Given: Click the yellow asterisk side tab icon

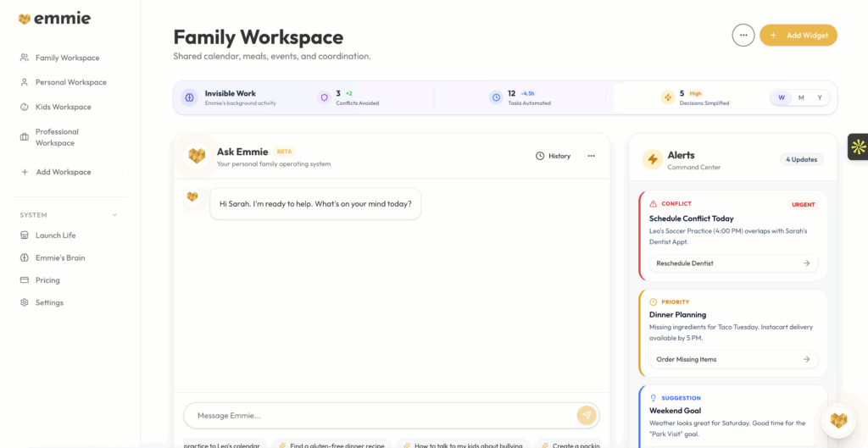Looking at the screenshot, I should coord(858,147).
